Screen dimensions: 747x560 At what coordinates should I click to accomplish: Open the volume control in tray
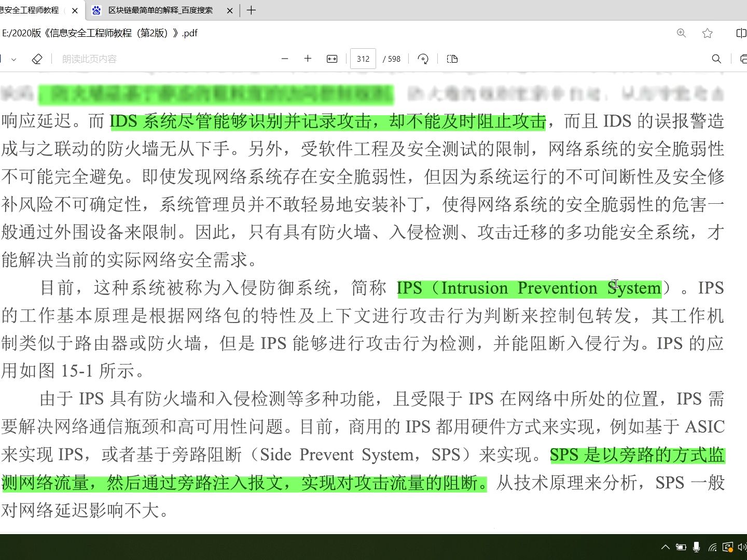pyautogui.click(x=742, y=547)
